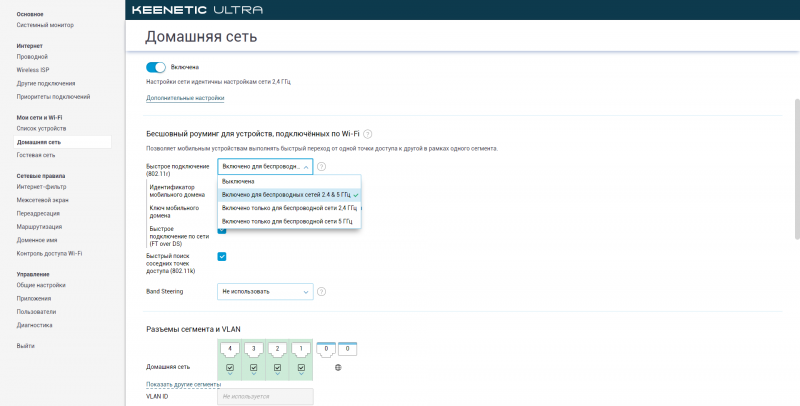Select port 4 connector icon
This screenshot has height=406, width=800.
point(230,350)
